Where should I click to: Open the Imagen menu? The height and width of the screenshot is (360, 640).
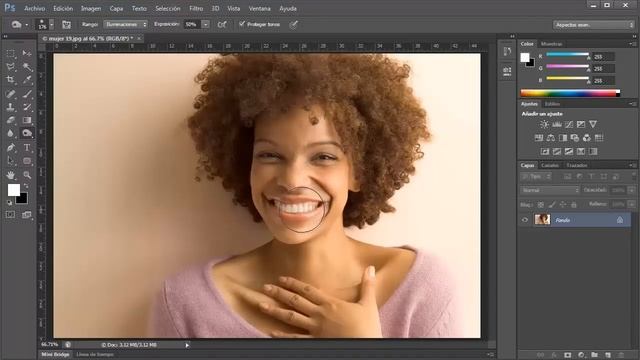(91, 8)
